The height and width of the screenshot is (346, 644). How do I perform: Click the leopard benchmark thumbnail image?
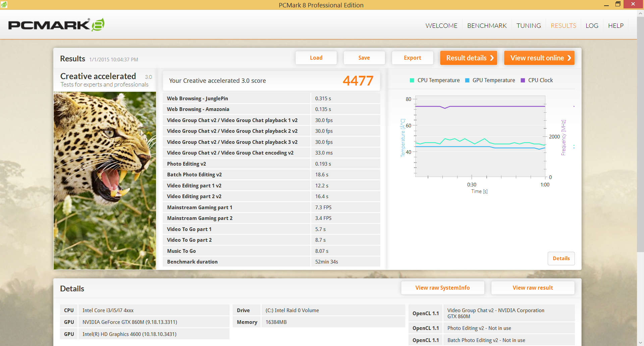point(105,180)
